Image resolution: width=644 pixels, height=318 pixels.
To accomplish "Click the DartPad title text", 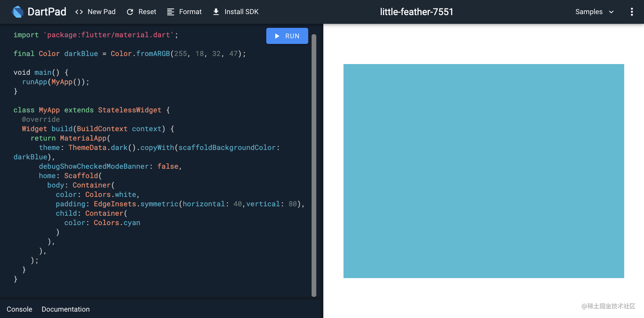I will point(47,12).
